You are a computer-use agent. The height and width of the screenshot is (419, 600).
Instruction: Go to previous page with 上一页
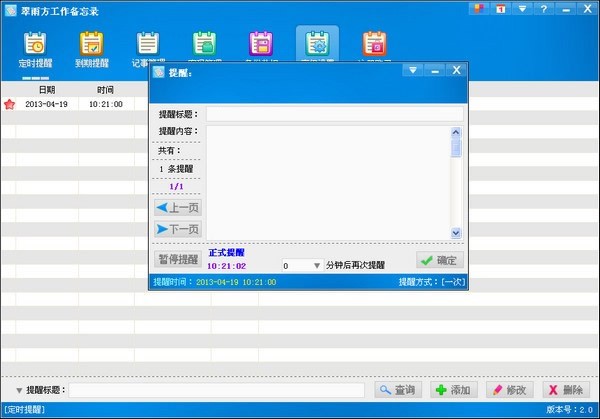(178, 208)
